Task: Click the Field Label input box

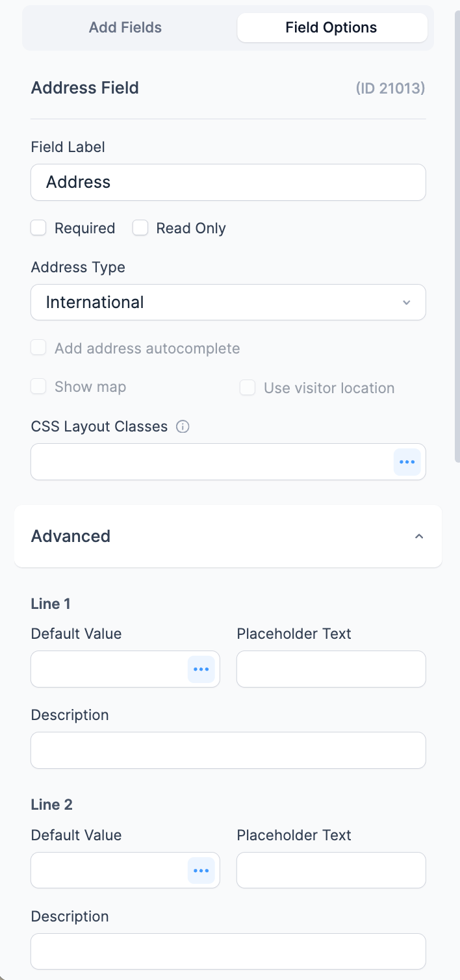Action: [228, 182]
